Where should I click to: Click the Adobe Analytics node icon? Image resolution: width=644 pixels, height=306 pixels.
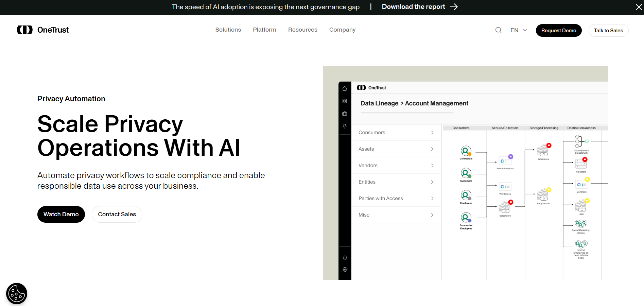[505, 160]
